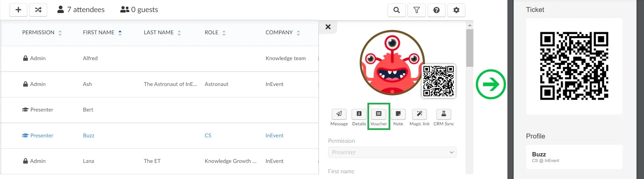Select the highlighted Buzz name
This screenshot has height=179, width=644.
click(x=88, y=136)
